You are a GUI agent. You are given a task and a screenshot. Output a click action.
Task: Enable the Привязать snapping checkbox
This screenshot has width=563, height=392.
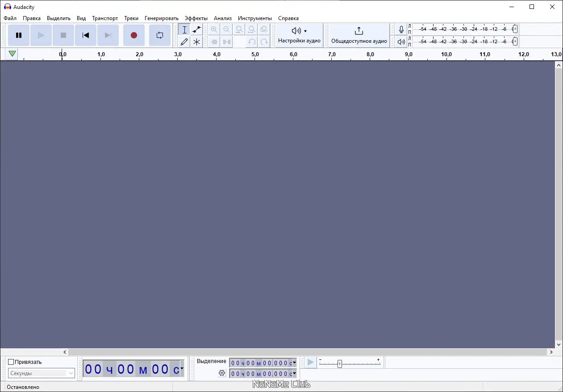(x=11, y=362)
